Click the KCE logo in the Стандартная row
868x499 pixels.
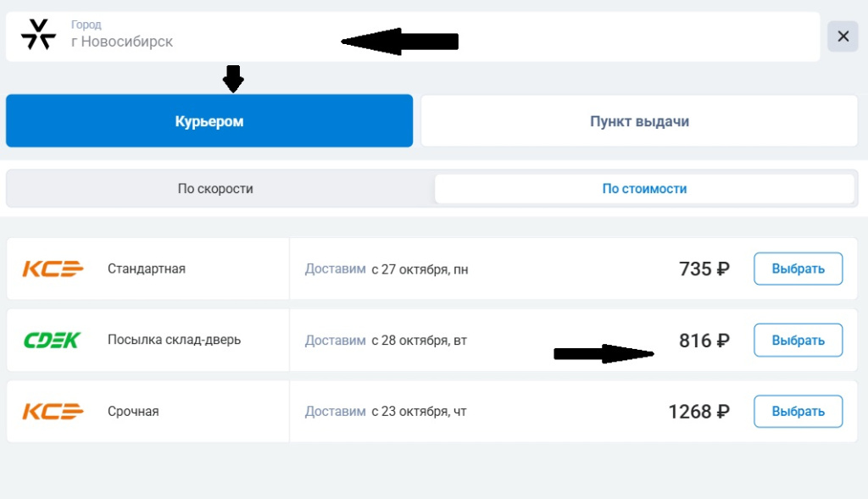click(53, 269)
